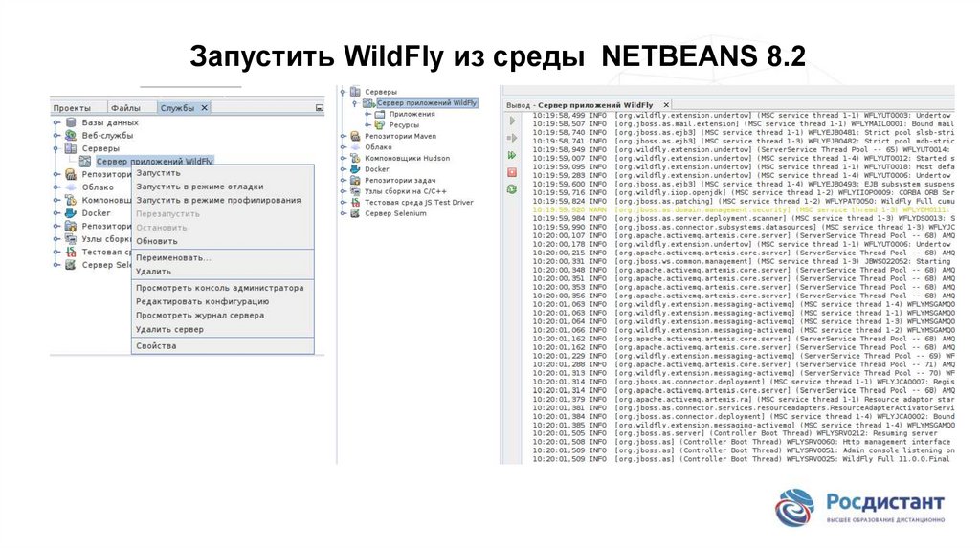Close the Службы tab with its X
This screenshot has width=980, height=549.
204,108
